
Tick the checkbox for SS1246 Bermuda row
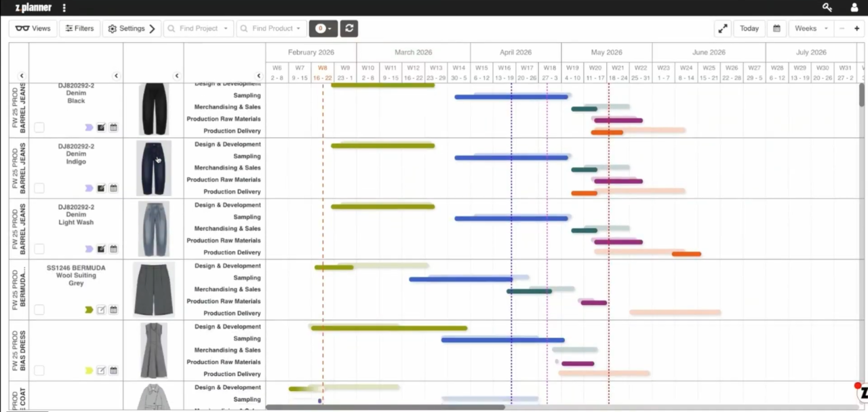click(39, 310)
